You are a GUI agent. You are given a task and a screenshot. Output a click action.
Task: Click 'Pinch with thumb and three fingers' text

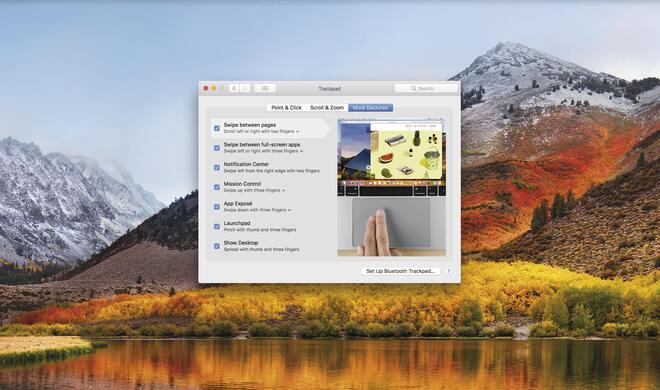(x=260, y=230)
